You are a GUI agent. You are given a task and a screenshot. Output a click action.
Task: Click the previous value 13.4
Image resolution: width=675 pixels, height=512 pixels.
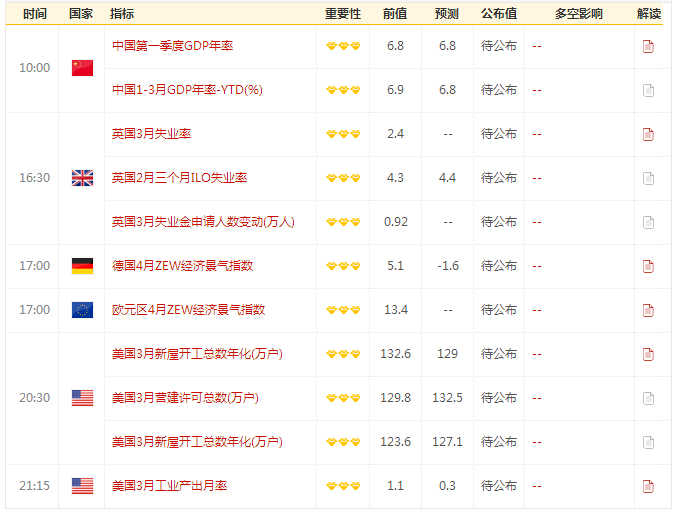tap(396, 310)
